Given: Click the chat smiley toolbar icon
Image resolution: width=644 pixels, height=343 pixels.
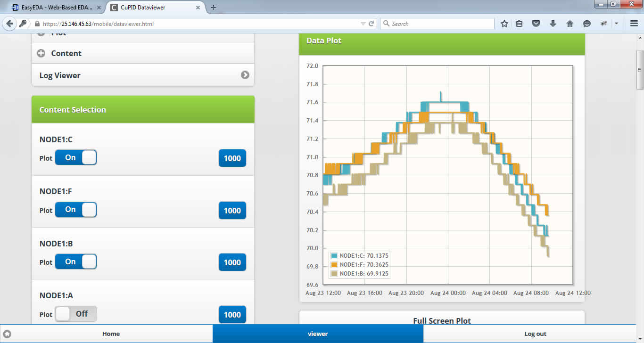Looking at the screenshot, I should (x=586, y=24).
